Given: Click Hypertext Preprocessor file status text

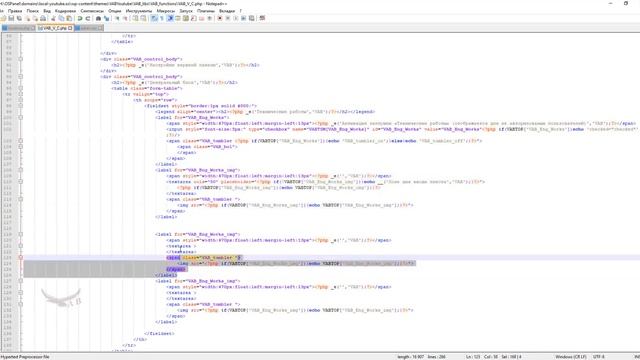Looking at the screenshot, I should (x=25, y=357).
